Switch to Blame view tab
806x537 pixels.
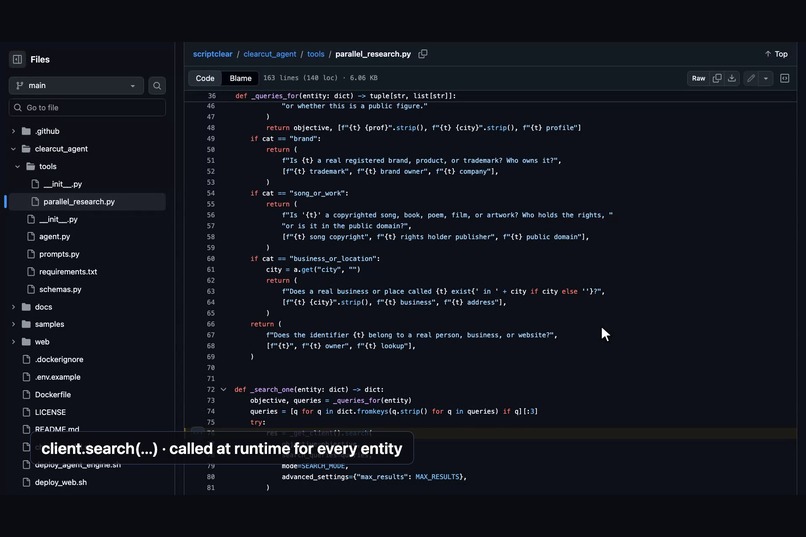(x=241, y=78)
